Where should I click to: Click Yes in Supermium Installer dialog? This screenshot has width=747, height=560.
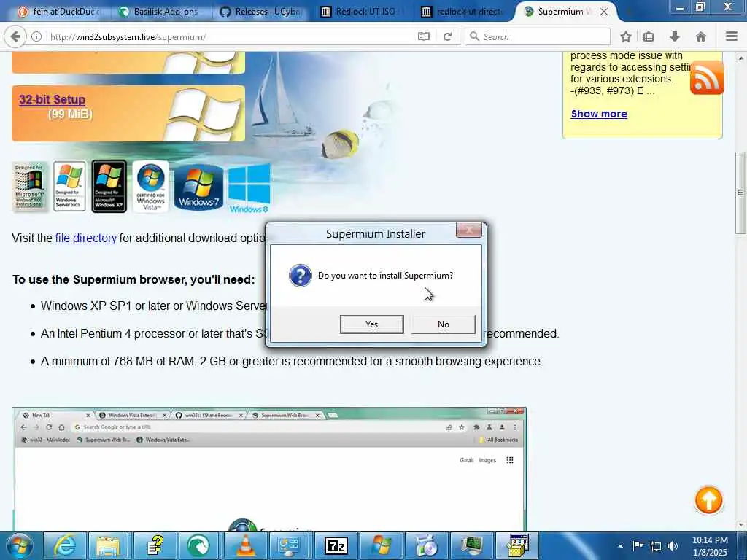(371, 324)
